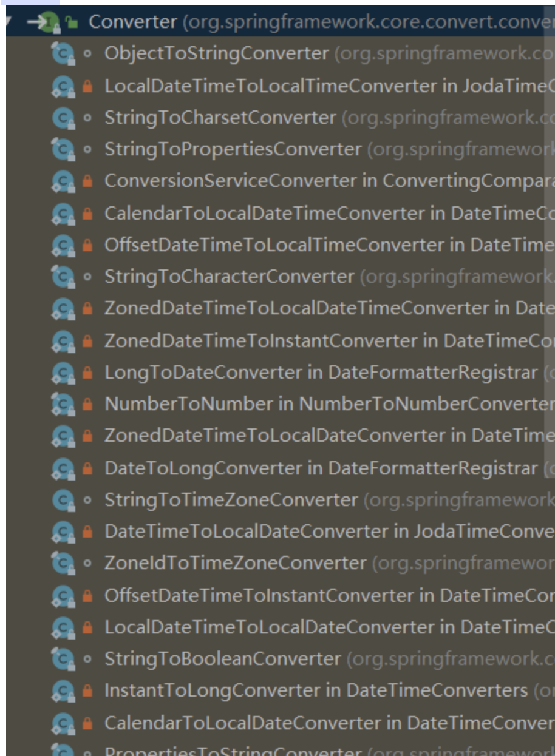Click the class icon beside InstantToLongConverter
Image resolution: width=555 pixels, height=756 pixels.
(63, 691)
